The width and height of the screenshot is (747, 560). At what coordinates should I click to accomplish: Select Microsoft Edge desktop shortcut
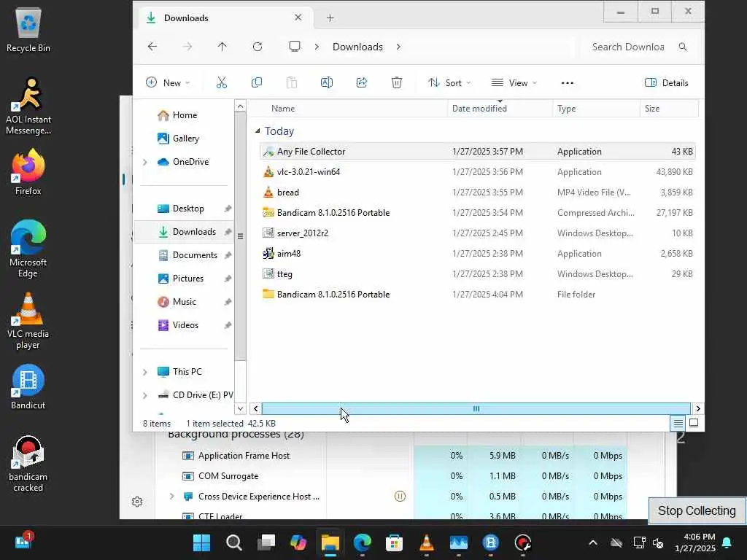tap(28, 249)
